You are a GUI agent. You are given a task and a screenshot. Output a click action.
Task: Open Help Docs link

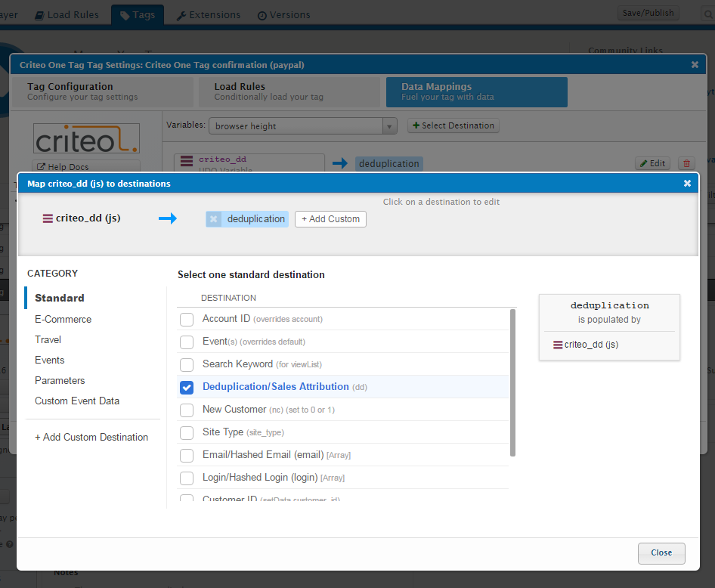coord(86,166)
